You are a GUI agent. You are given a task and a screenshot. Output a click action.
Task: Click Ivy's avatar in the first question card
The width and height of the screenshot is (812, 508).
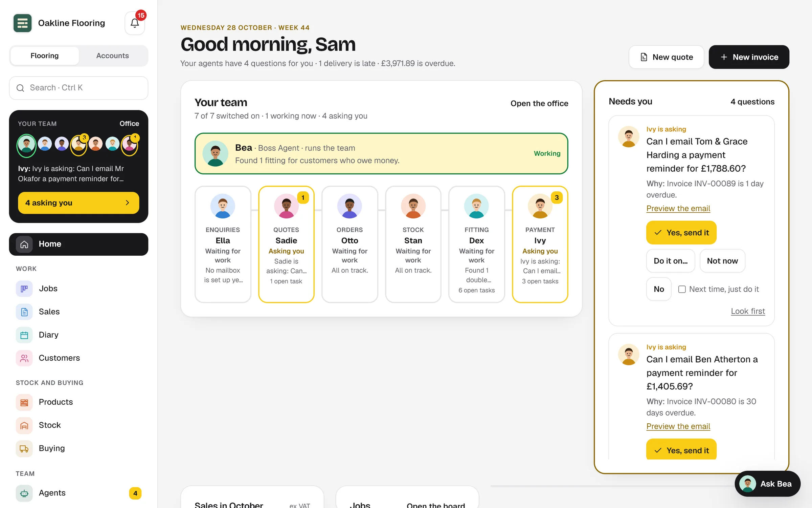[629, 137]
